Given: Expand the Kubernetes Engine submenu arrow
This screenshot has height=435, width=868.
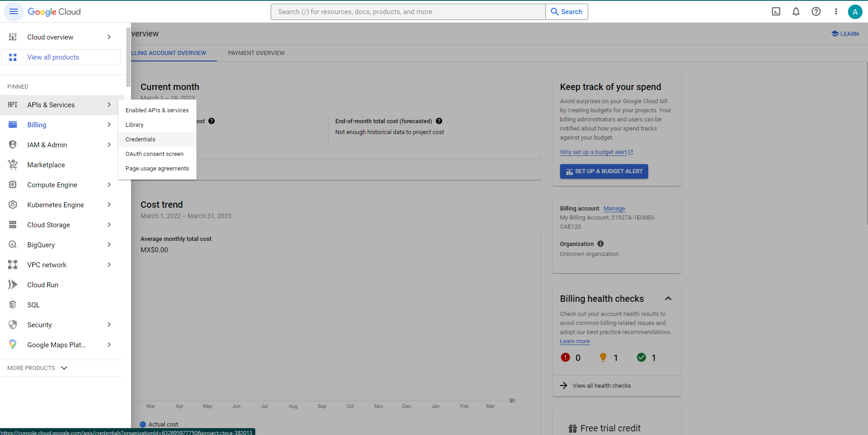Looking at the screenshot, I should click(109, 205).
